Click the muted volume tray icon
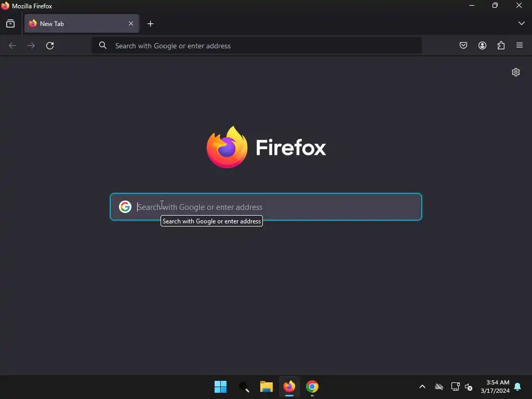This screenshot has height=399, width=532. coord(469,387)
